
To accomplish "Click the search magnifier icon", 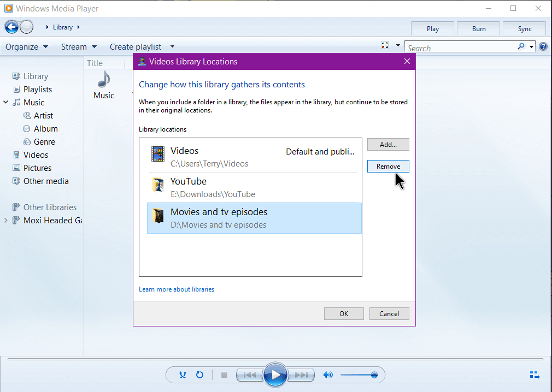I will click(x=521, y=46).
